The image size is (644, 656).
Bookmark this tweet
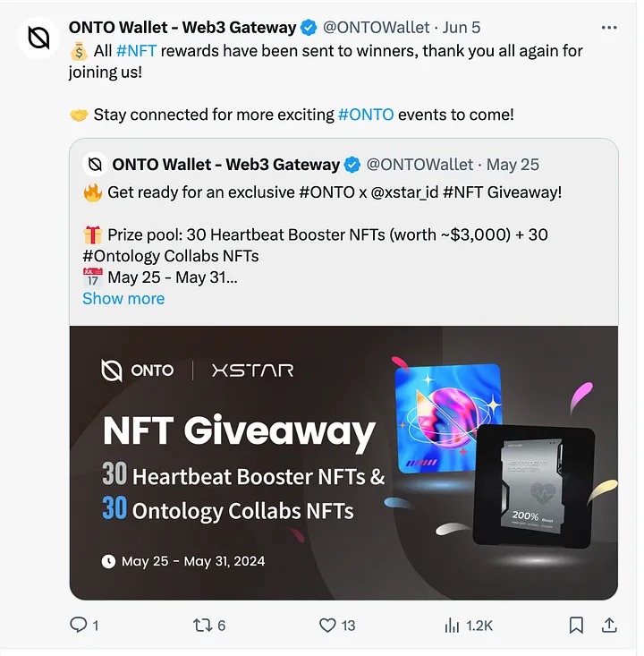pos(577,626)
